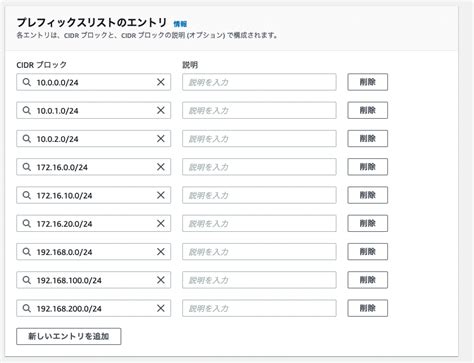Click search icon in 192.168.0.0/24 field
The height and width of the screenshot is (363, 474).
point(27,252)
